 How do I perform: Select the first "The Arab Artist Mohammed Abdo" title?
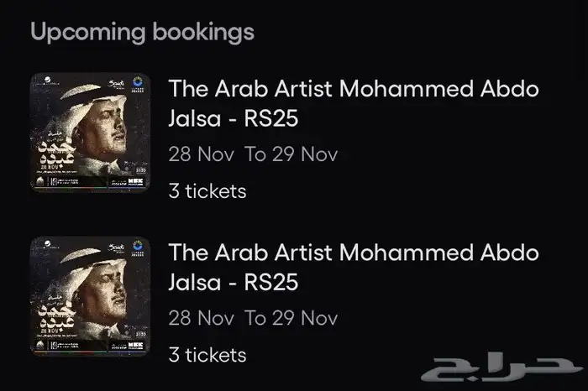[354, 89]
